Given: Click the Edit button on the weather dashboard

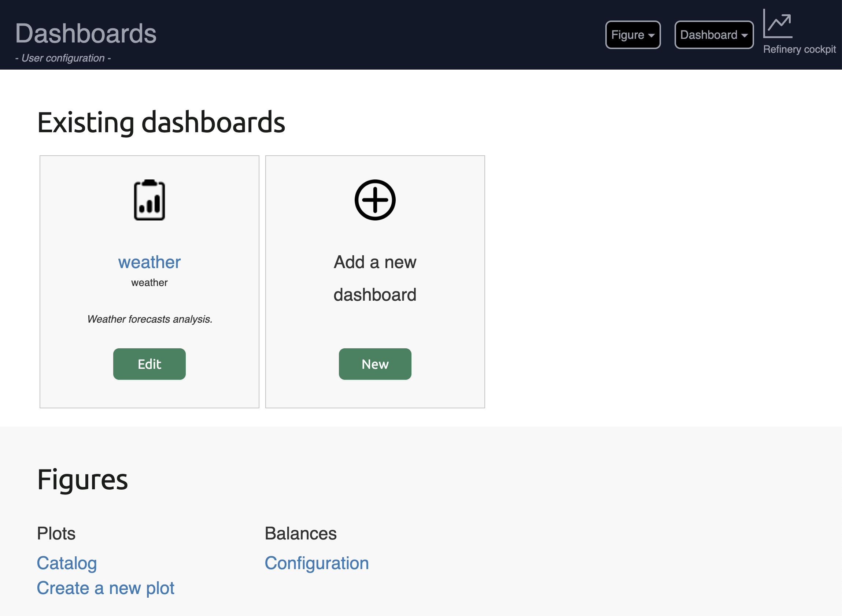Looking at the screenshot, I should tap(149, 364).
